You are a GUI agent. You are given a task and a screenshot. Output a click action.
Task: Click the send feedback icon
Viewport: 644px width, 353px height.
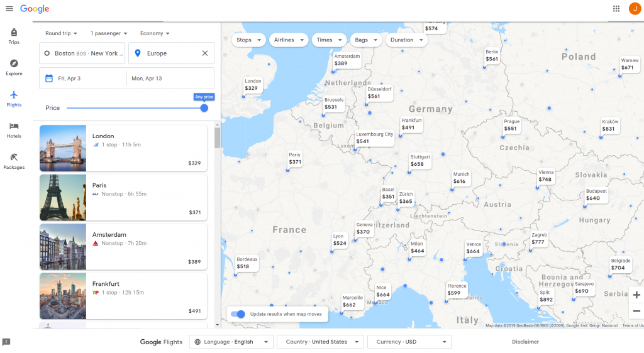[x=6, y=342]
